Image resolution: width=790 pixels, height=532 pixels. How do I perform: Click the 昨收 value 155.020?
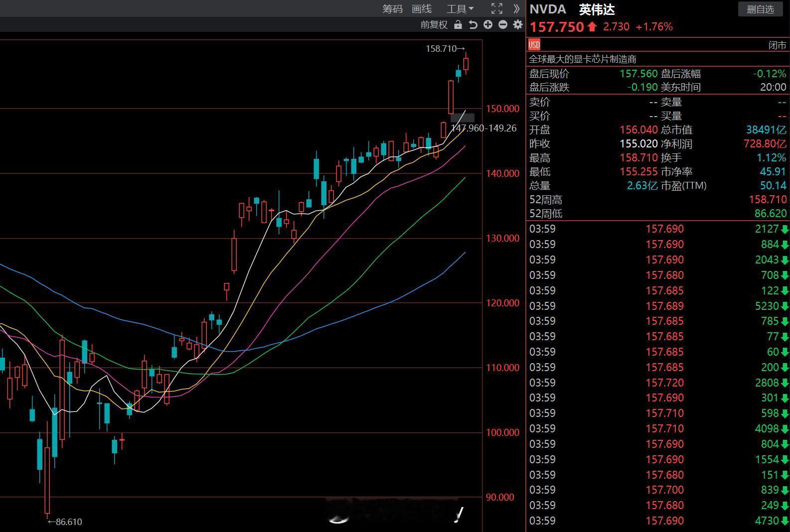638,143
